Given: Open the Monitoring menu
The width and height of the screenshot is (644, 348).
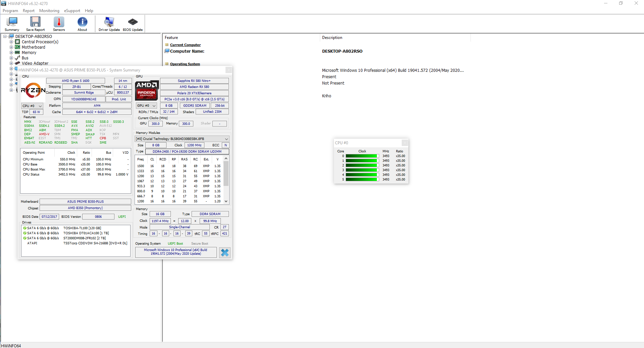Looking at the screenshot, I should (x=49, y=11).
